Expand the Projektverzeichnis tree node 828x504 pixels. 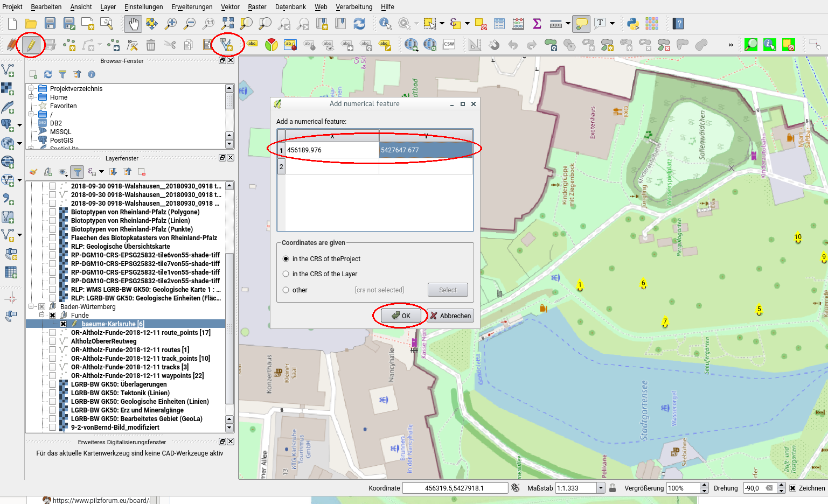(31, 89)
